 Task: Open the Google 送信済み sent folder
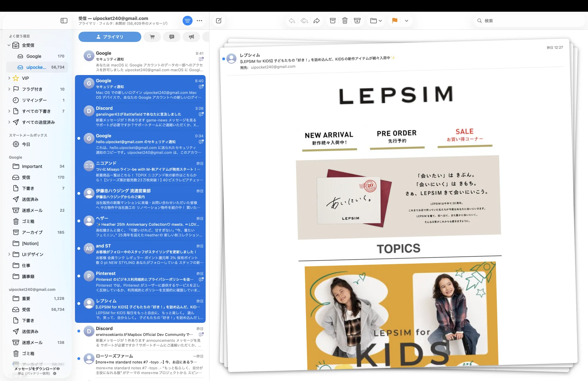(37, 199)
